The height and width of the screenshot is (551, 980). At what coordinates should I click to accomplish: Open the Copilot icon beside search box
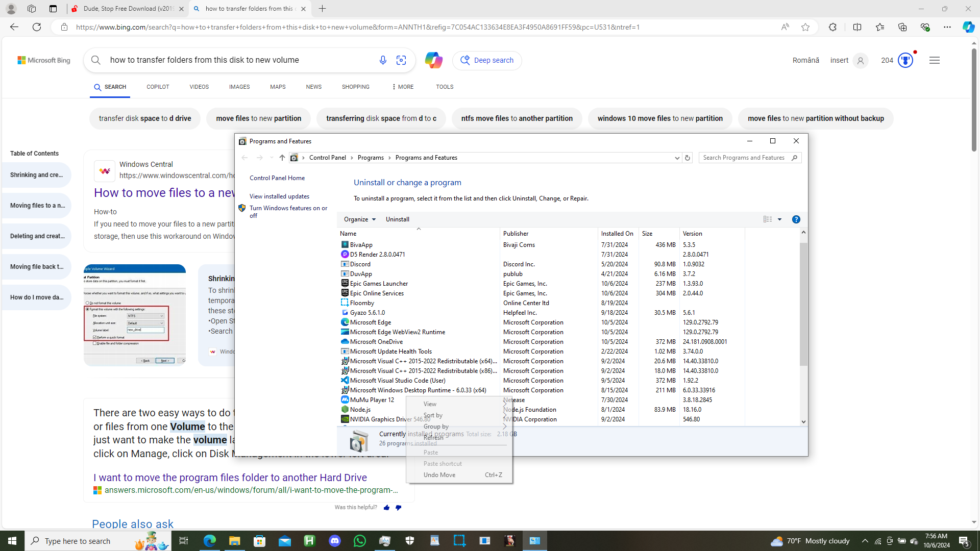point(433,60)
